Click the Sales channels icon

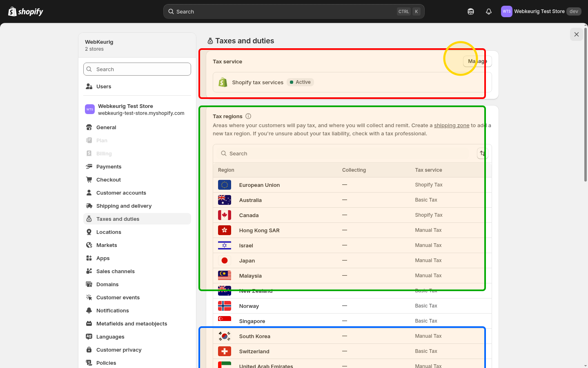tap(89, 271)
